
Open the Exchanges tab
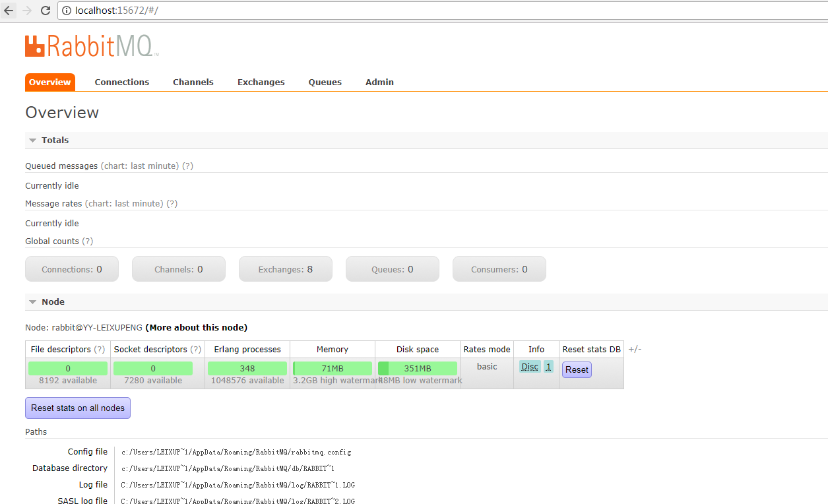pyautogui.click(x=261, y=82)
